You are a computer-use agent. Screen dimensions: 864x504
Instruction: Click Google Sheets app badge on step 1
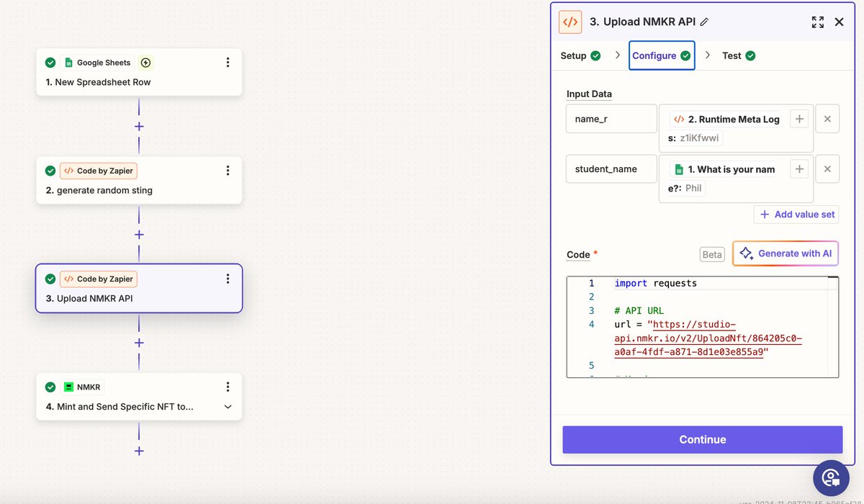(98, 63)
